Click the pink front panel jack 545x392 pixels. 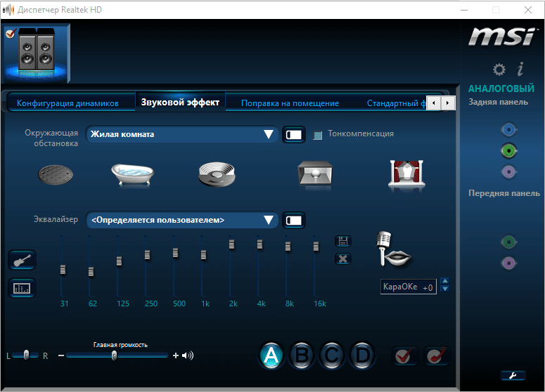pos(509,263)
